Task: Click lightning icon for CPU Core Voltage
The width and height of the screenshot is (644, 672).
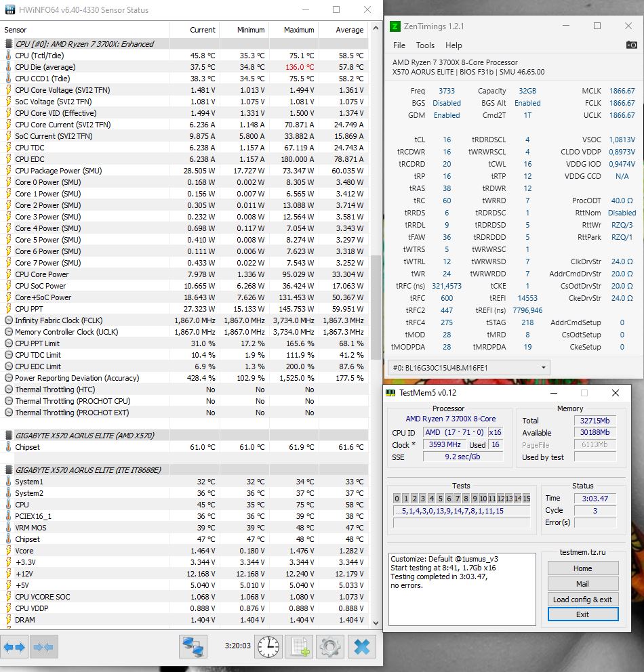Action: coord(8,90)
